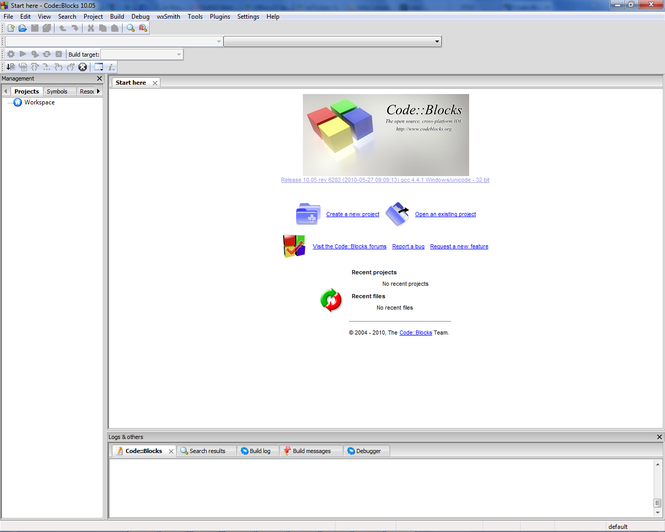Image resolution: width=665 pixels, height=532 pixels.
Task: Click the Save file toolbar icon
Action: click(35, 28)
